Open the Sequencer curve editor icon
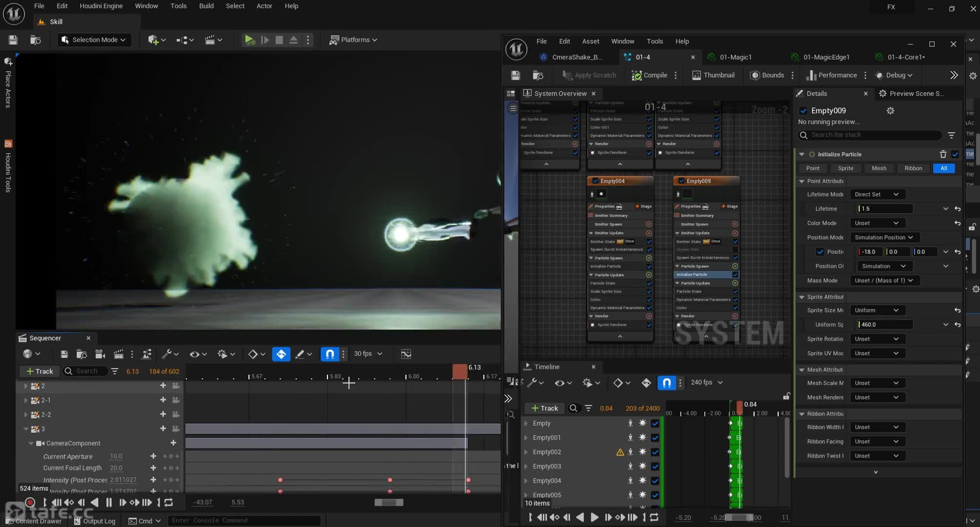Viewport: 980px width, 527px height. click(x=406, y=354)
